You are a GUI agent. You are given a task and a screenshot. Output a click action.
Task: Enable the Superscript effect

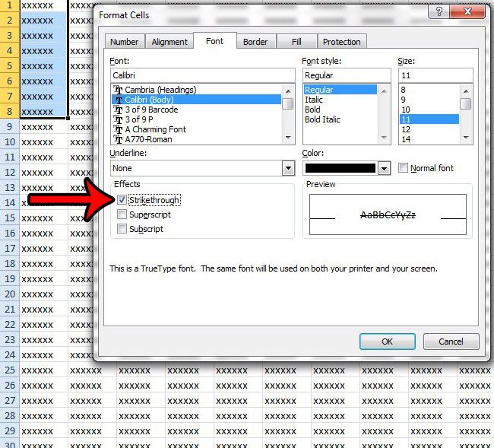click(122, 214)
